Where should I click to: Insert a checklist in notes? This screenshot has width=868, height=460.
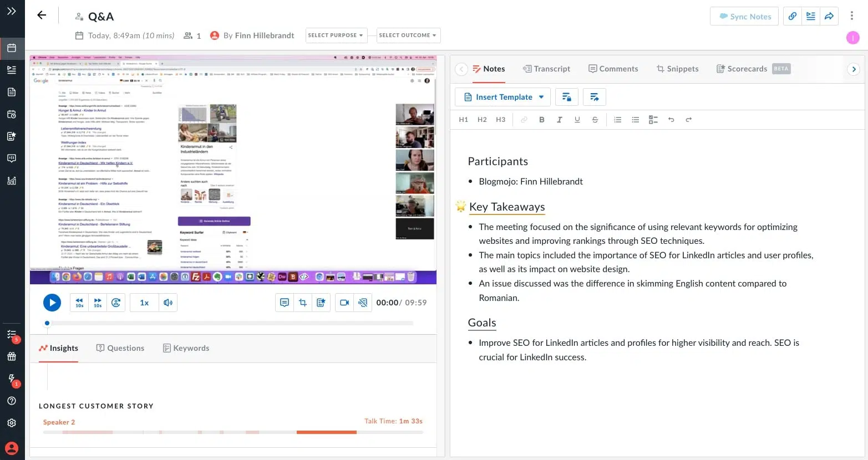point(653,120)
